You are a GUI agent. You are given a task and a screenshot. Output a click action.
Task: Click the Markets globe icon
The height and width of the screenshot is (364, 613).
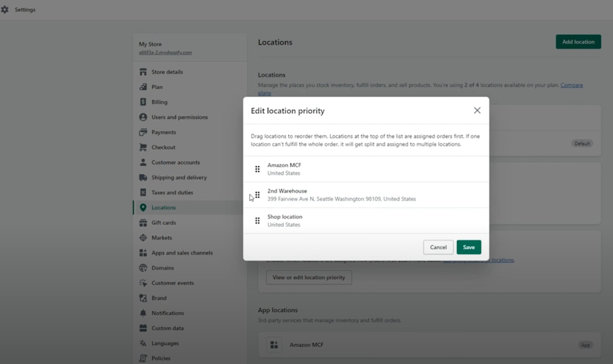pos(143,238)
